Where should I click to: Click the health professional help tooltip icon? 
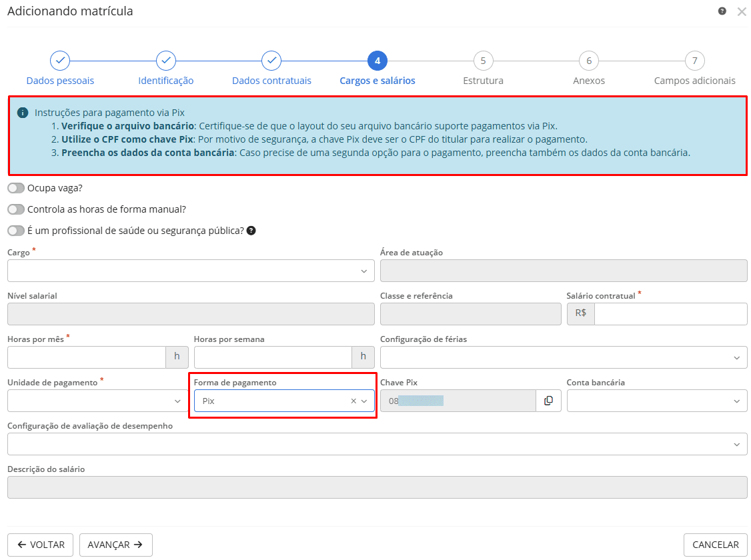pos(251,231)
